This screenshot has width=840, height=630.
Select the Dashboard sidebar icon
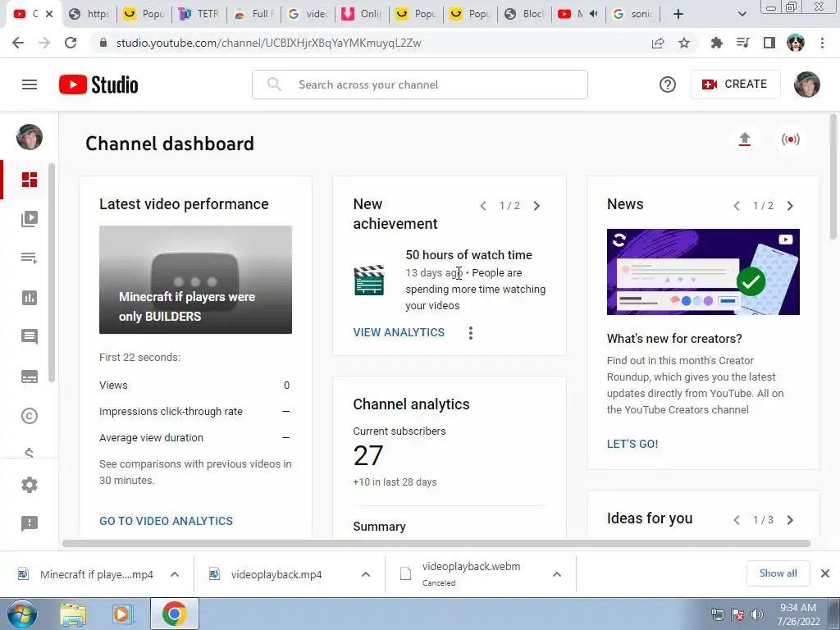pyautogui.click(x=30, y=180)
